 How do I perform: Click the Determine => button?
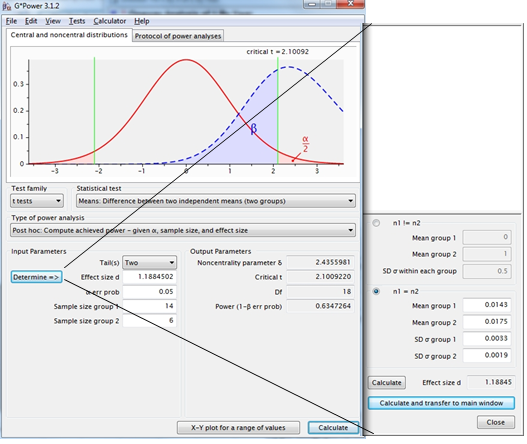(36, 277)
